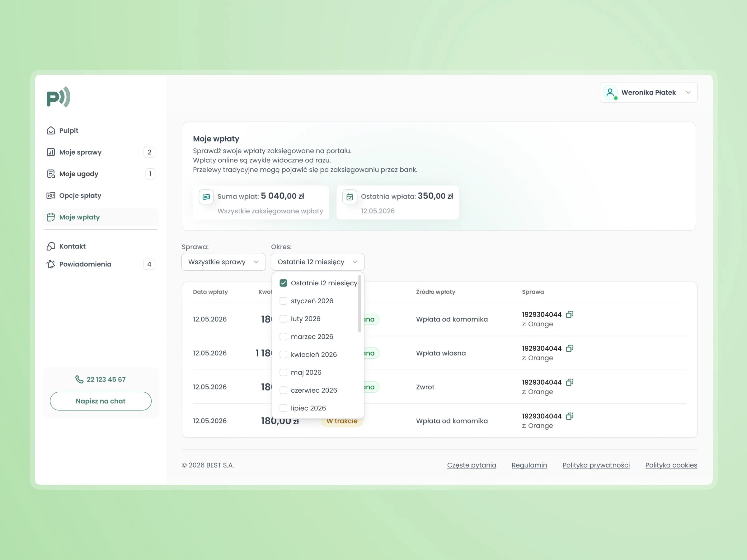Tick the marzec 2026 option
The image size is (747, 560).
283,337
